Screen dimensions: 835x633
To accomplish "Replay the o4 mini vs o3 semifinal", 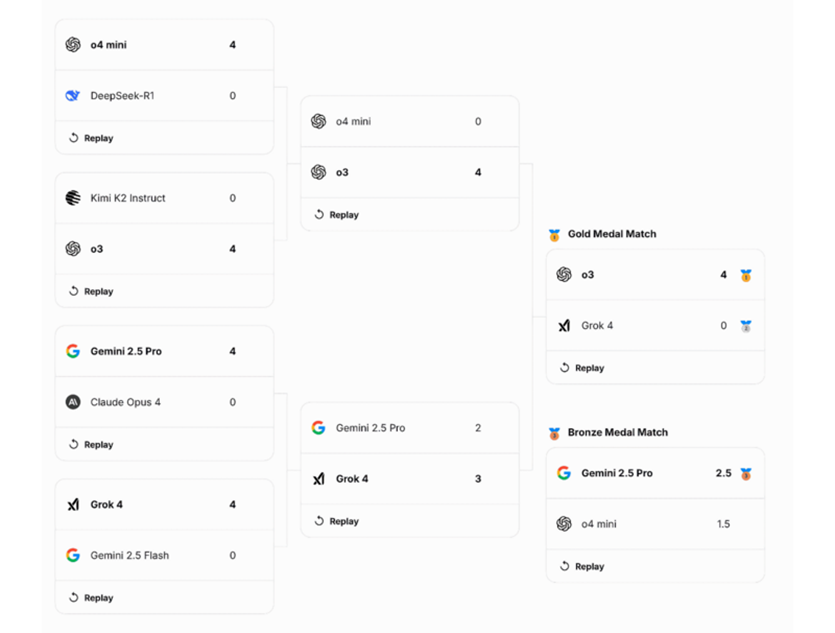I will coord(337,215).
